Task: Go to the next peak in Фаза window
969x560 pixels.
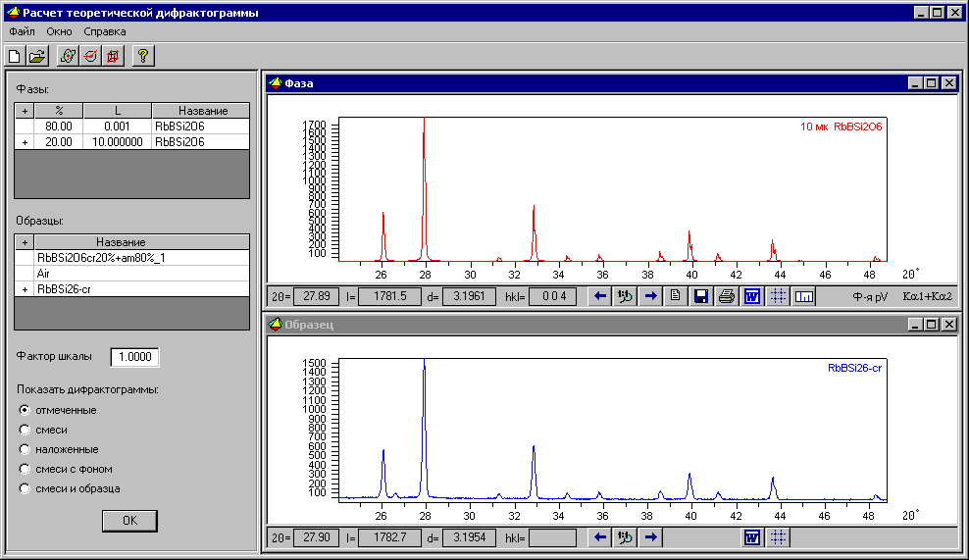Action: tap(649, 296)
